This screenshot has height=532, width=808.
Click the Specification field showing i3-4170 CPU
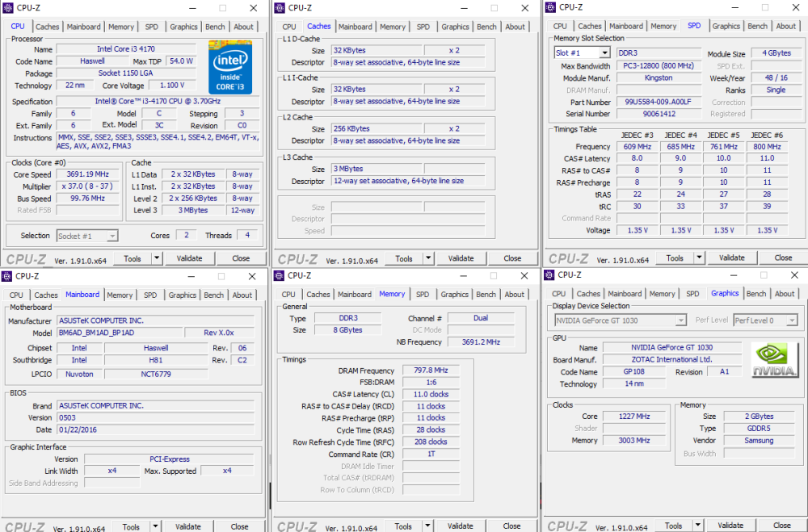[x=158, y=102]
